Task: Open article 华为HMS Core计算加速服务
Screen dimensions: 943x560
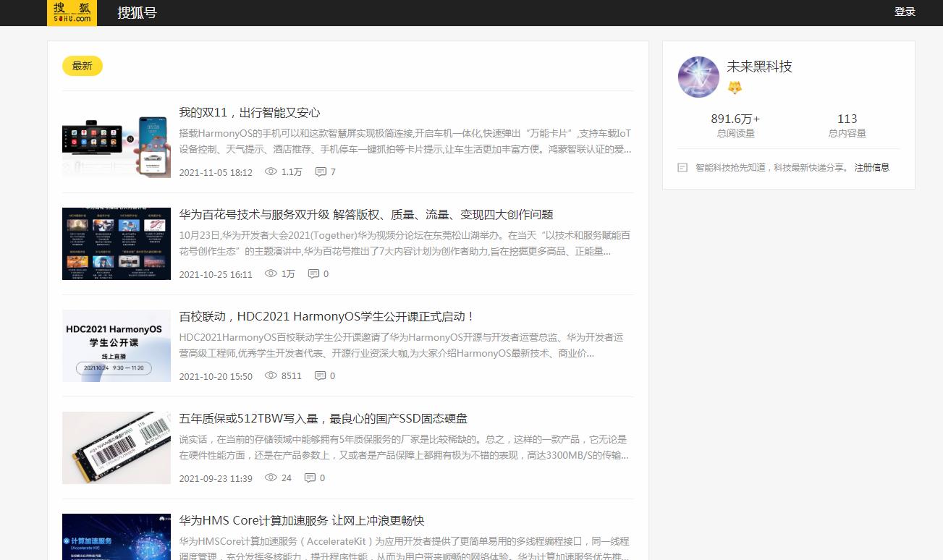Action: coord(302,520)
